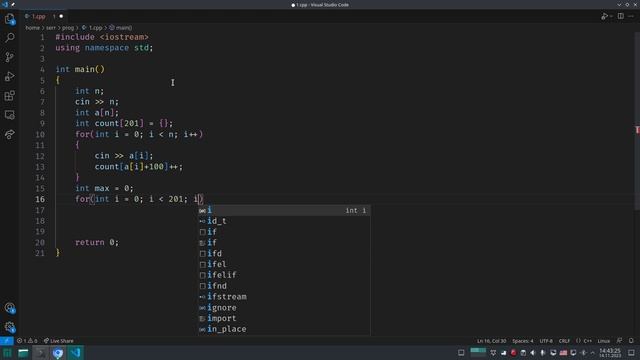Split the editor to the right
This screenshot has height=360, width=640.
click(x=620, y=16)
